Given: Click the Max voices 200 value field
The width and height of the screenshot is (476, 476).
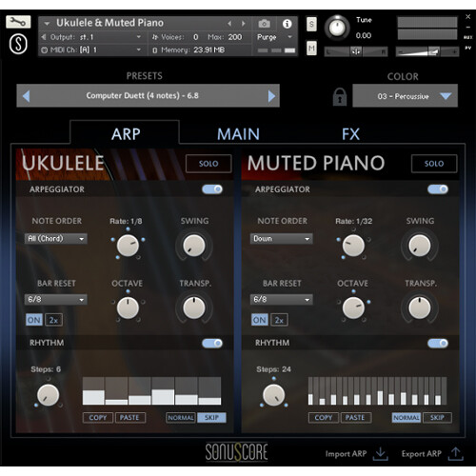Looking at the screenshot, I should pos(235,37).
